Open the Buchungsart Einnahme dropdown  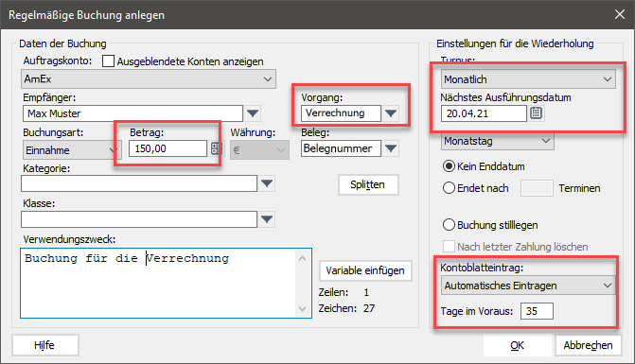(72, 150)
